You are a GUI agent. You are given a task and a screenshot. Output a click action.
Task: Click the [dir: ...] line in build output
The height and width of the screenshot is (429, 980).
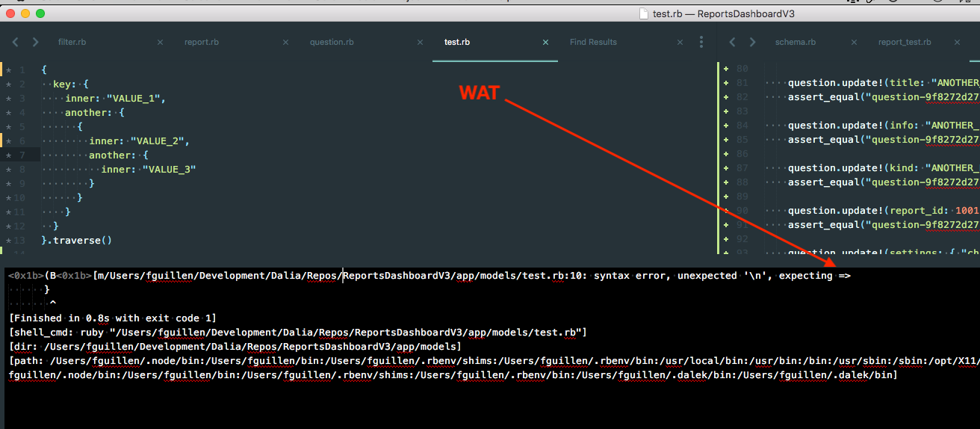click(x=235, y=346)
